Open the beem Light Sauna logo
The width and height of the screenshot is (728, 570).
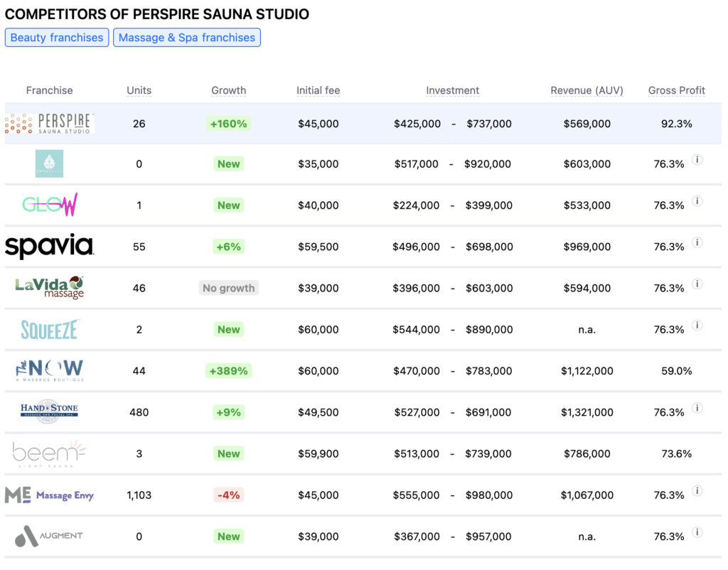49,453
